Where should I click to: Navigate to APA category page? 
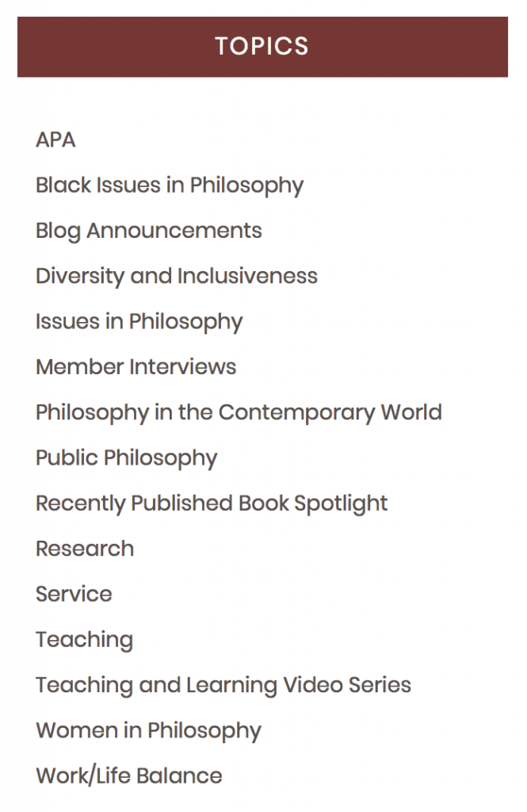tap(55, 140)
